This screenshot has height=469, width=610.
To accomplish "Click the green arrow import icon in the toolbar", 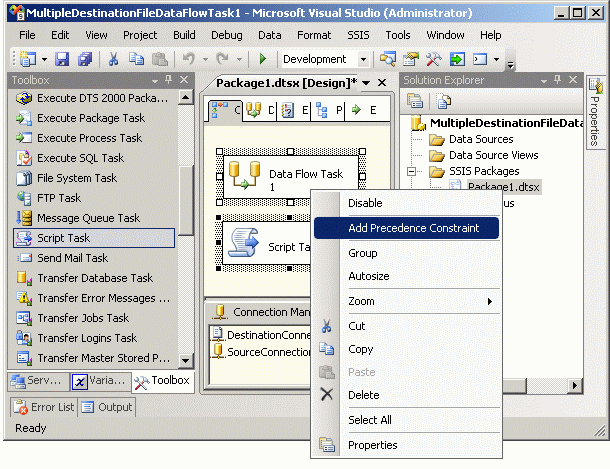I will tap(457, 59).
